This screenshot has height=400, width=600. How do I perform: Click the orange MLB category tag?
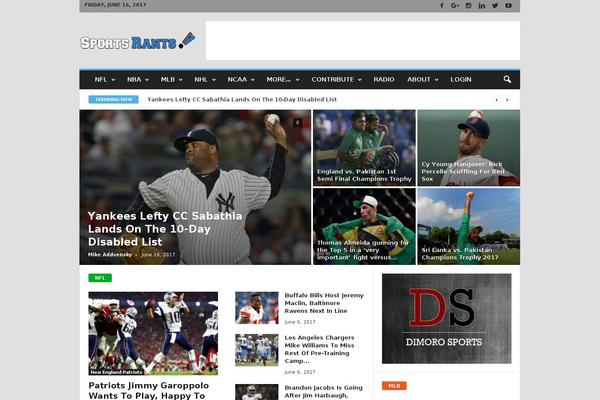point(394,386)
